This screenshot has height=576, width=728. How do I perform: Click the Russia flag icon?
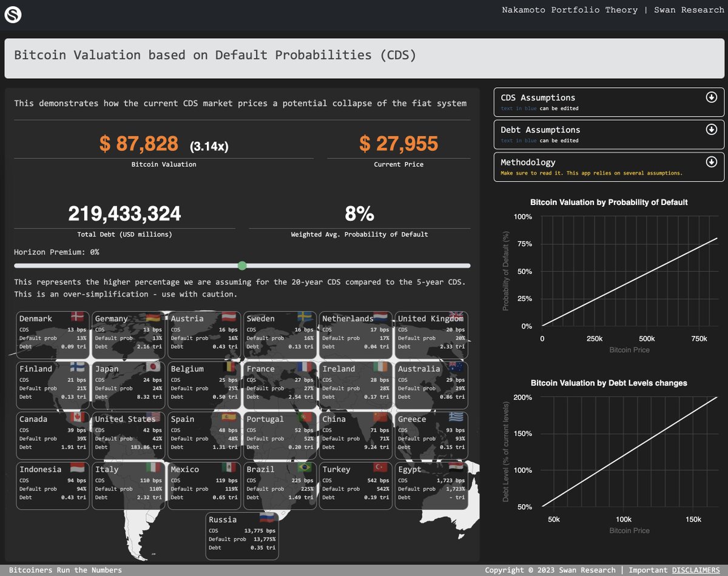pos(267,518)
